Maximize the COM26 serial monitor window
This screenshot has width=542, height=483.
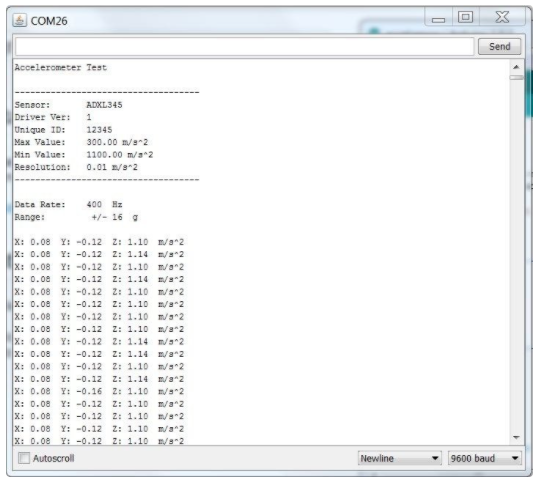tap(466, 17)
